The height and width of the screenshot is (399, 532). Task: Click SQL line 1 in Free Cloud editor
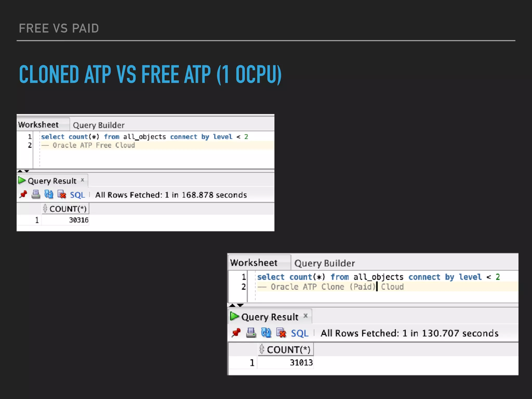(144, 137)
